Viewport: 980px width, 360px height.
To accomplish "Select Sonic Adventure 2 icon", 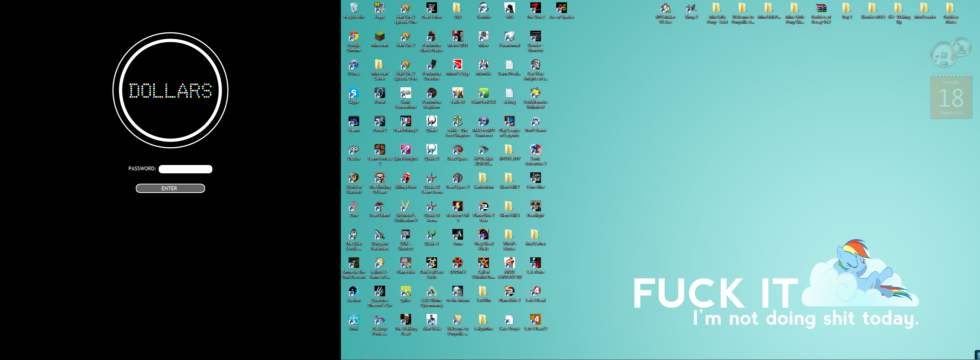I will pyautogui.click(x=535, y=154).
